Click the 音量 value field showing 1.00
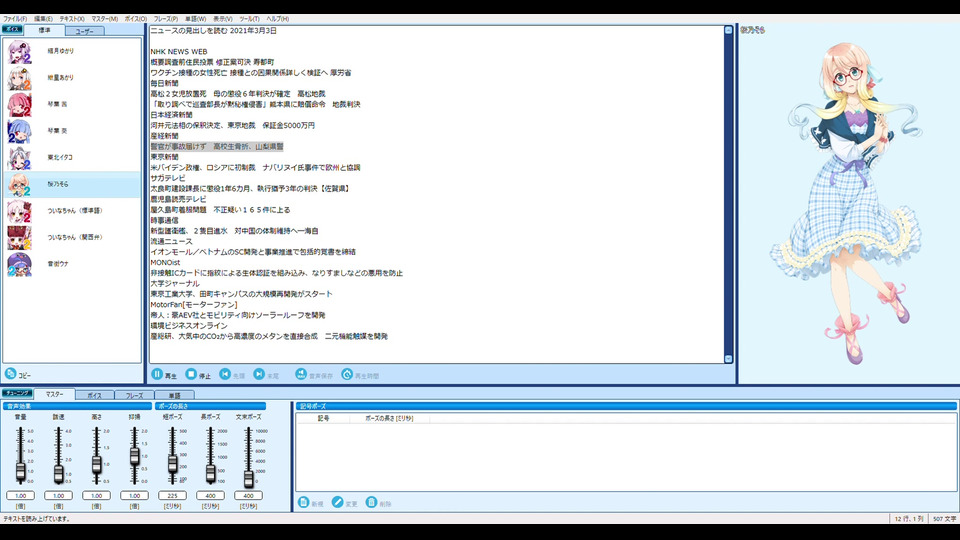 (x=20, y=495)
